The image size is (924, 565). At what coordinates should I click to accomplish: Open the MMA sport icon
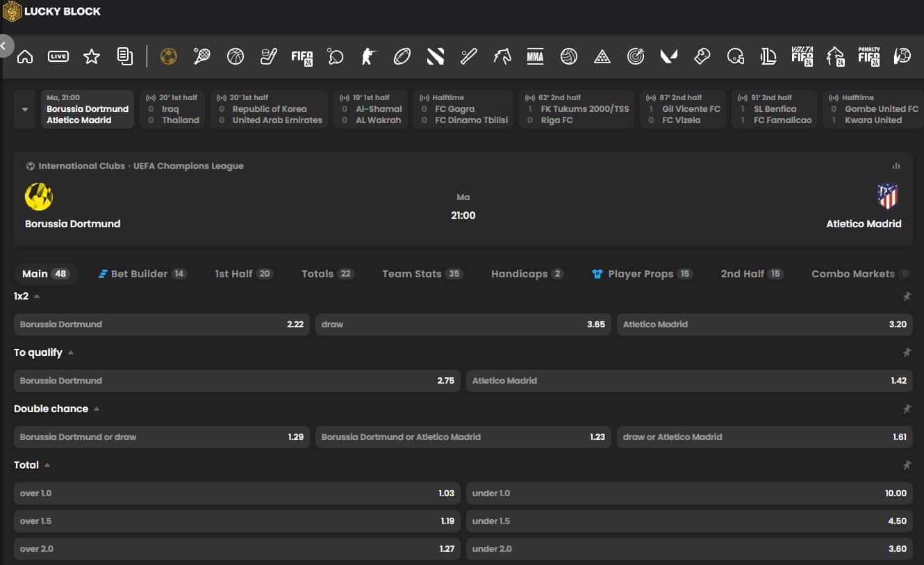click(536, 56)
